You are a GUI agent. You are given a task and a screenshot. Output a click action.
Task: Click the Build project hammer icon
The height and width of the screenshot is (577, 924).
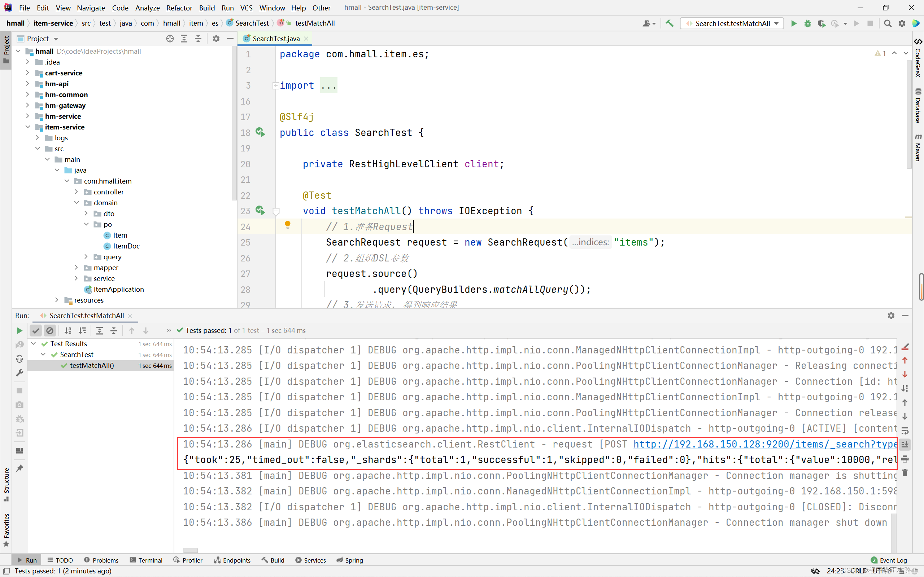[x=670, y=23]
